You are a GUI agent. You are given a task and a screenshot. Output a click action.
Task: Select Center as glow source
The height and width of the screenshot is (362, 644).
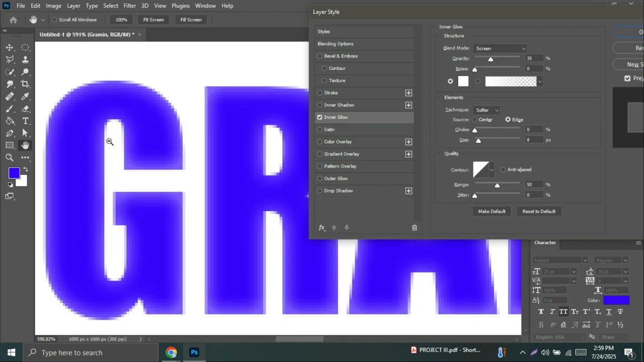[474, 120]
